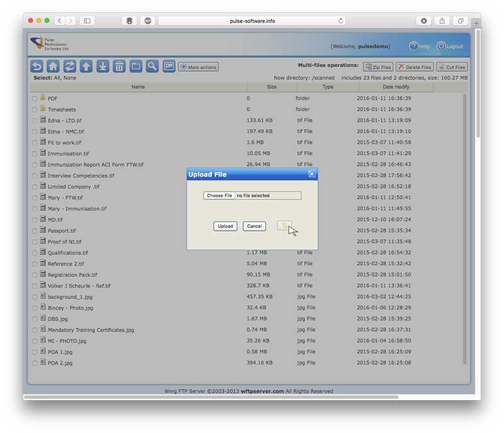Click the New Folder toolbar icon

coord(135,66)
